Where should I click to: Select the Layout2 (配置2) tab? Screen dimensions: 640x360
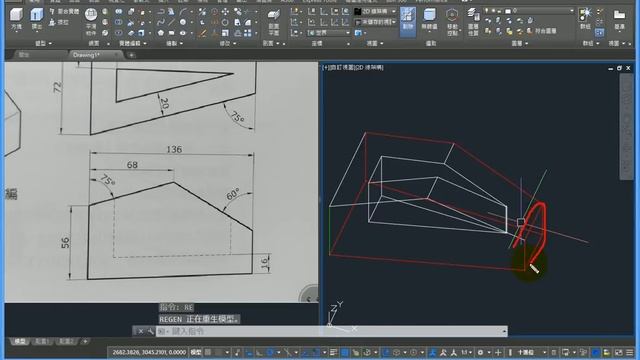[x=66, y=341]
